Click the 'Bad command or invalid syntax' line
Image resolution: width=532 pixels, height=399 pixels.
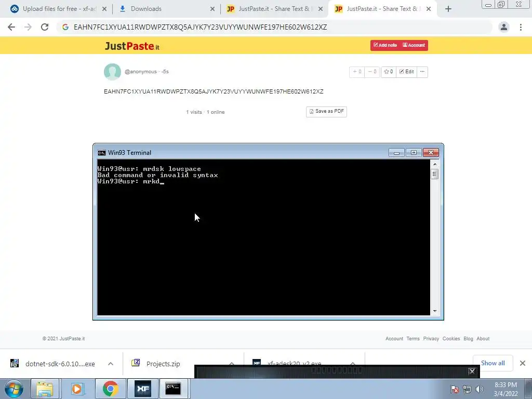point(157,175)
